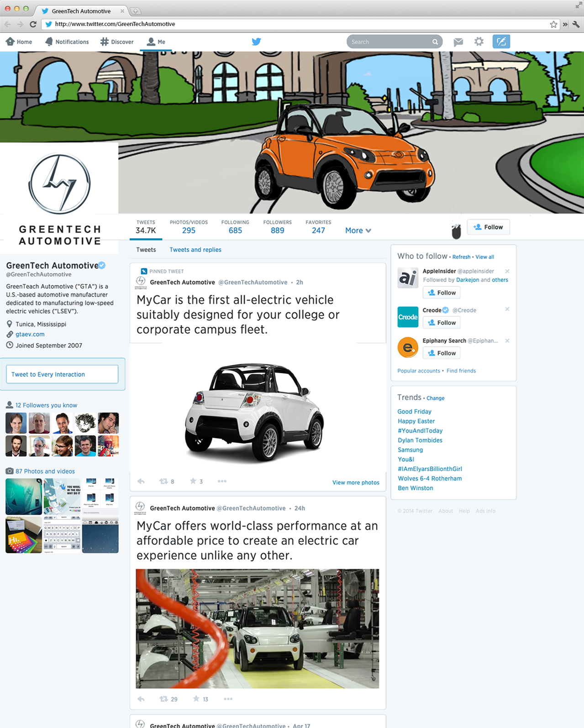Open the browser wrench menu icon

pyautogui.click(x=576, y=24)
